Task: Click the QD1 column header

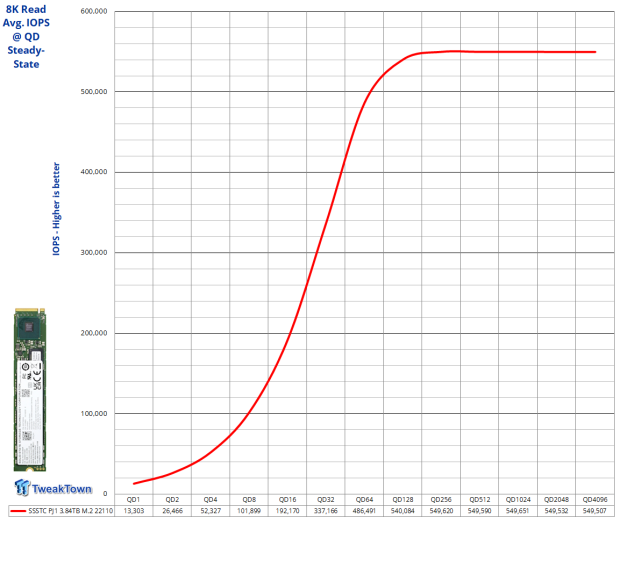Action: 134,500
